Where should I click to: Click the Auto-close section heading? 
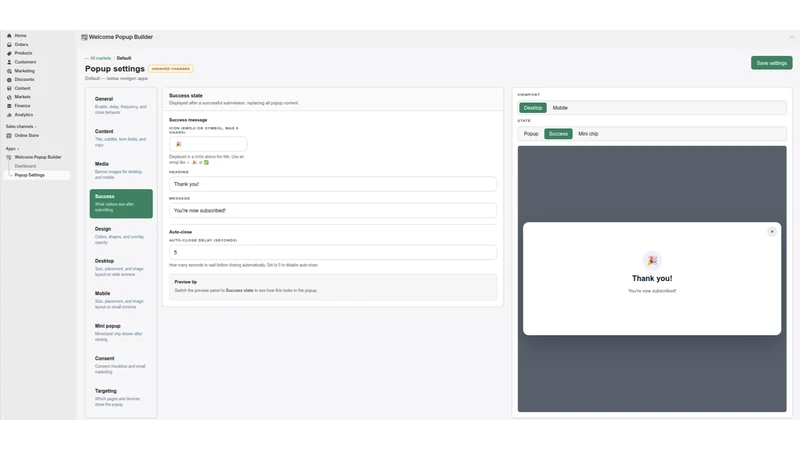coord(181,232)
